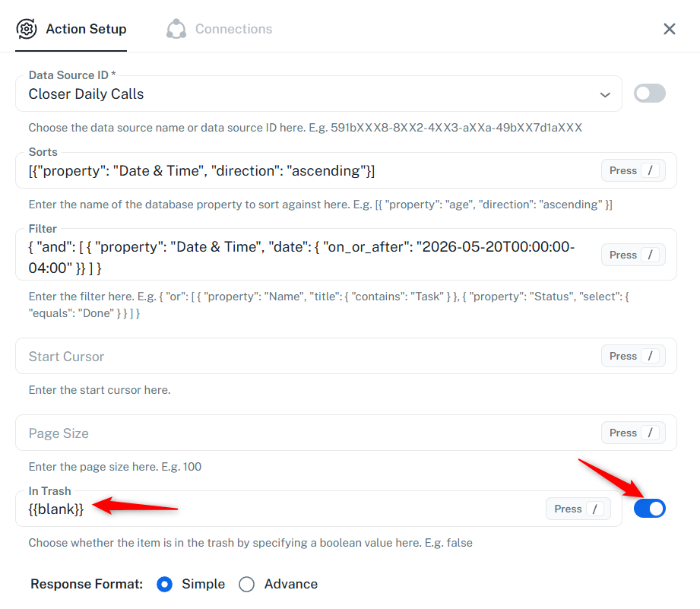Open the Action Setup tab
Viewport: 700px width, 609px height.
(71, 29)
